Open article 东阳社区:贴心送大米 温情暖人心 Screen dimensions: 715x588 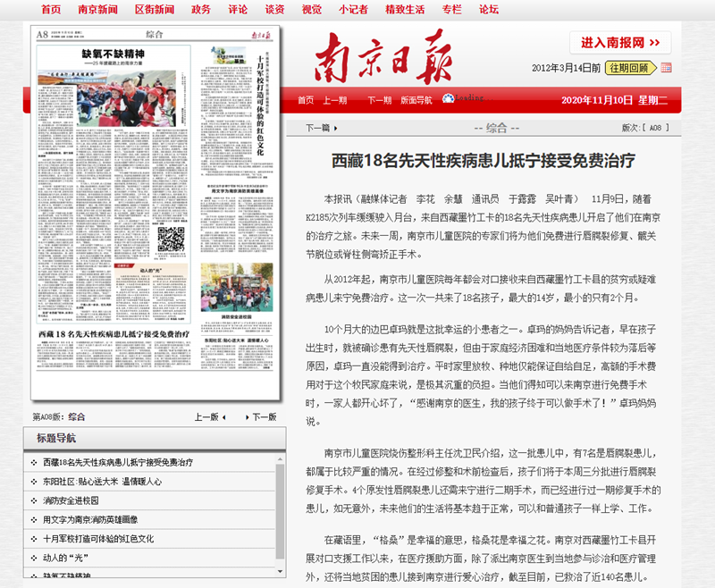[103, 482]
